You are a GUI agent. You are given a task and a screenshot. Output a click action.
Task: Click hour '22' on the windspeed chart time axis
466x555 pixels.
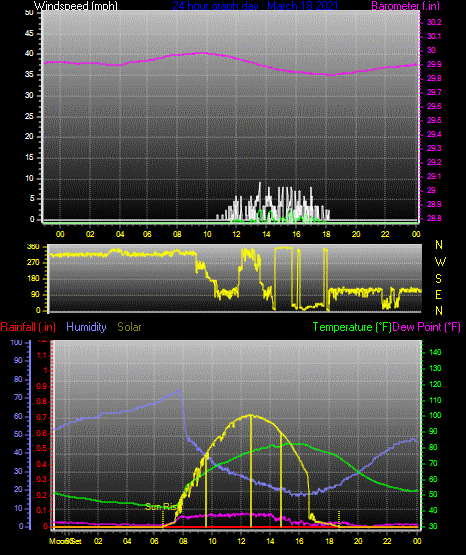pos(385,234)
